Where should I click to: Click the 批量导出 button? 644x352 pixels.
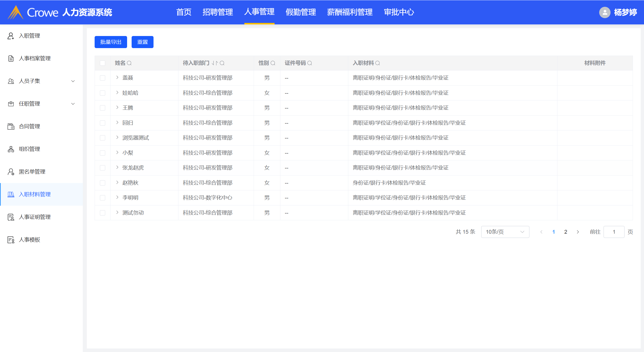111,42
